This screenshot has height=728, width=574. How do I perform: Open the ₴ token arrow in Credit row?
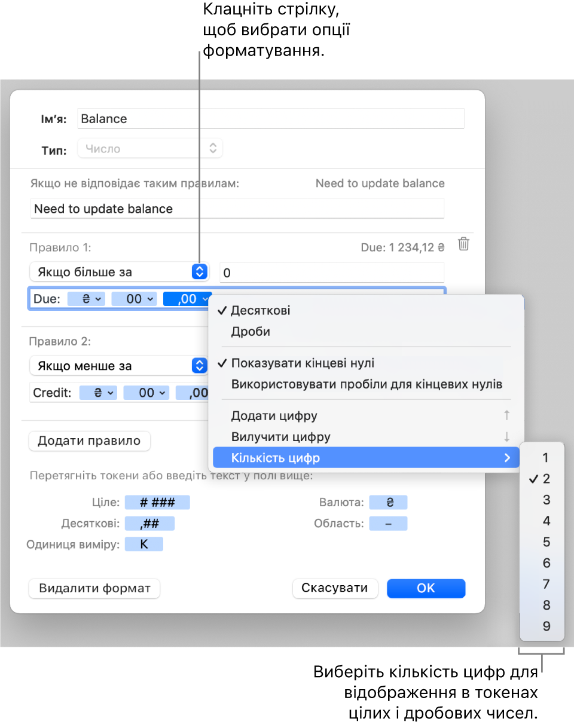point(111,393)
